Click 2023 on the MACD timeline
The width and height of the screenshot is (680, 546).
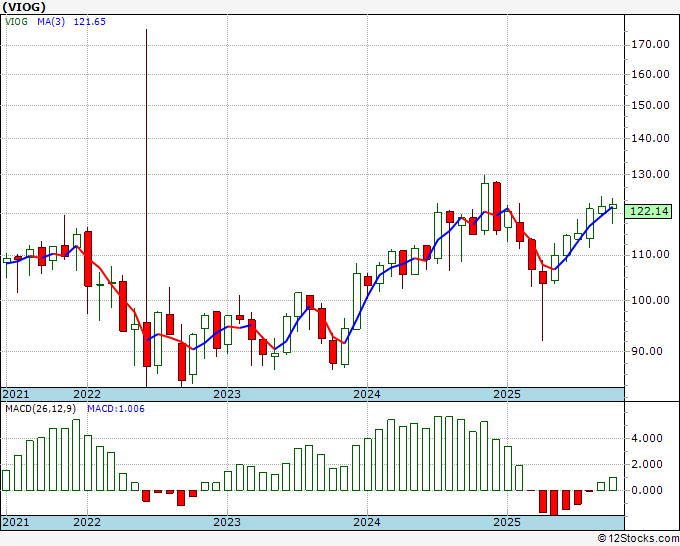click(x=227, y=522)
